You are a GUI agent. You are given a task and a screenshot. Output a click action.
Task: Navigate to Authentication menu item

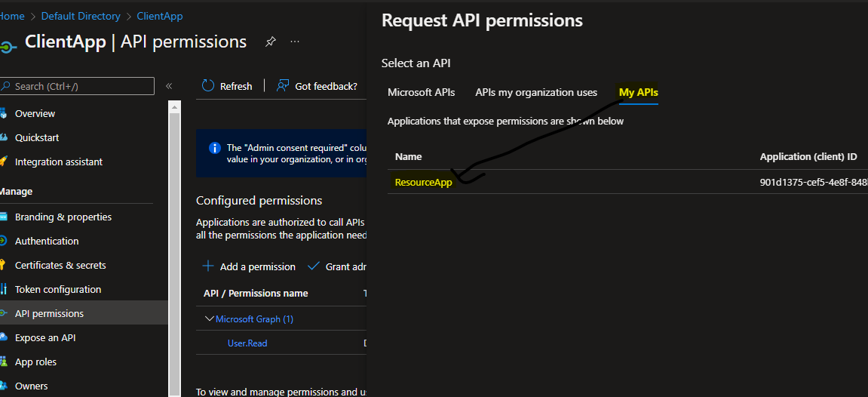click(x=47, y=241)
